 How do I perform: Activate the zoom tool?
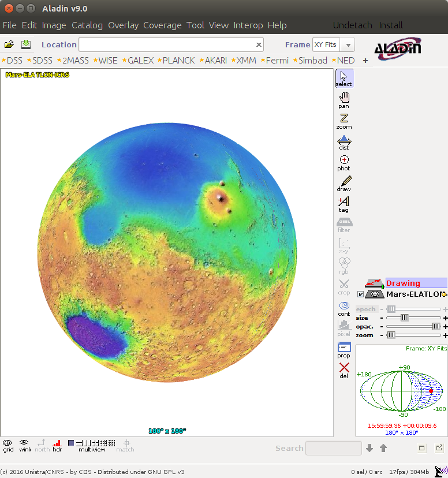(x=344, y=121)
